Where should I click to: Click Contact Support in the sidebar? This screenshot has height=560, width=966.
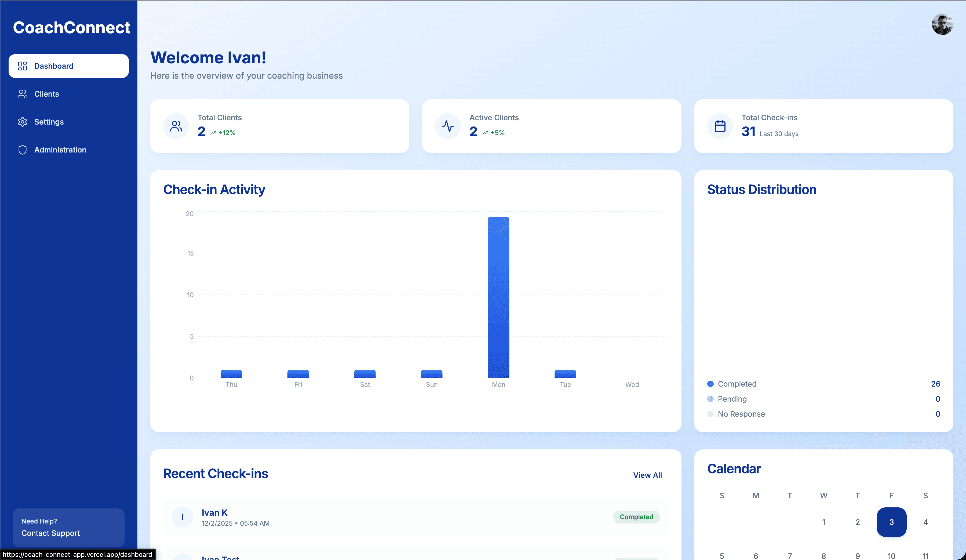click(x=50, y=533)
